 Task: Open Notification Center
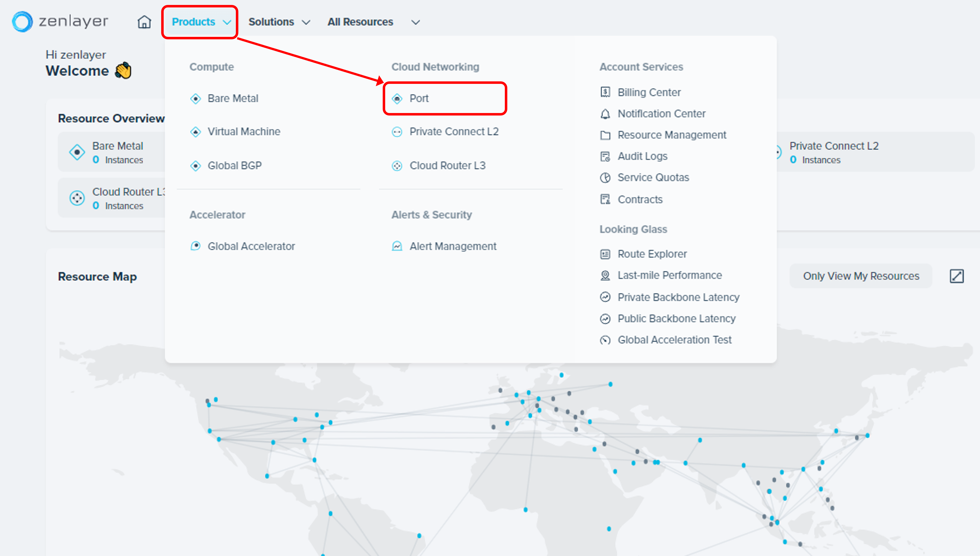(x=661, y=114)
